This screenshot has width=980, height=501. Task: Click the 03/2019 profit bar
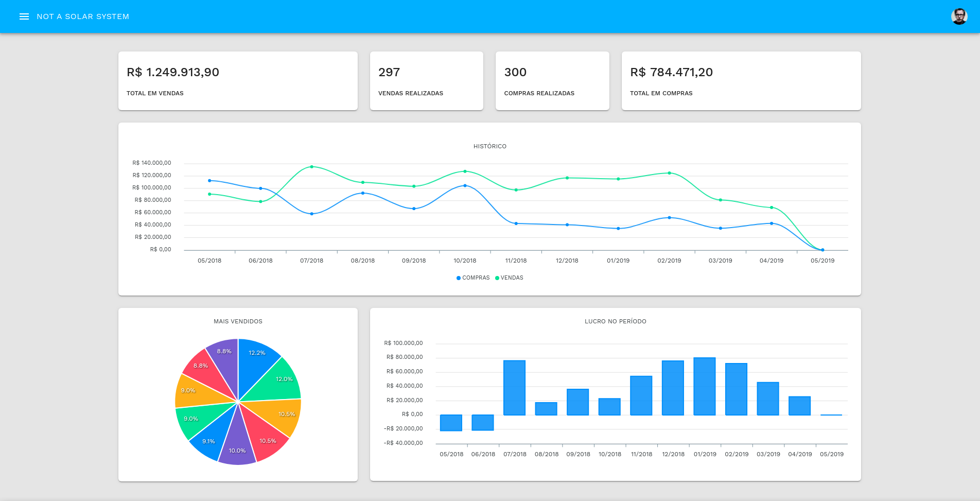coord(768,399)
